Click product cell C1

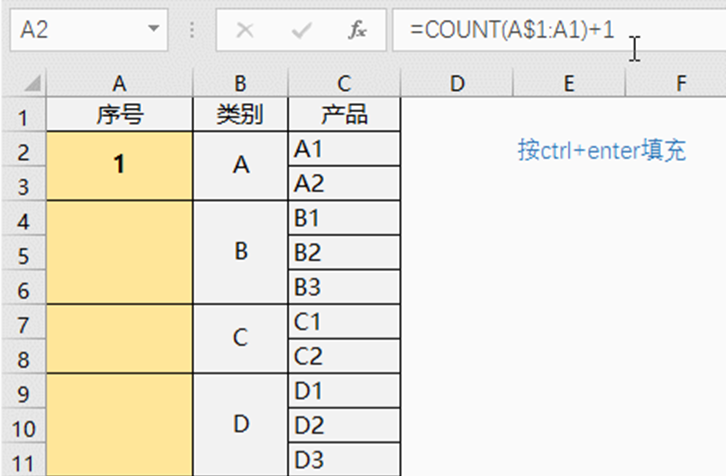pos(344,322)
